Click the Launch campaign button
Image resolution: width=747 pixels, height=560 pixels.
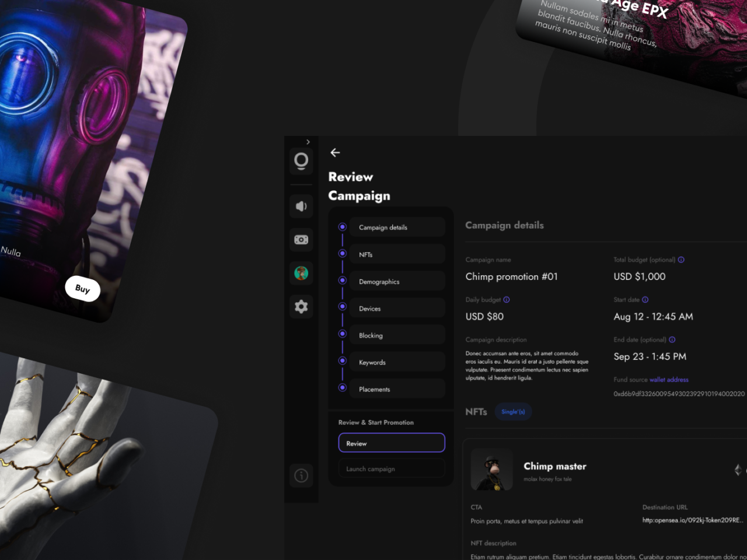click(x=392, y=468)
